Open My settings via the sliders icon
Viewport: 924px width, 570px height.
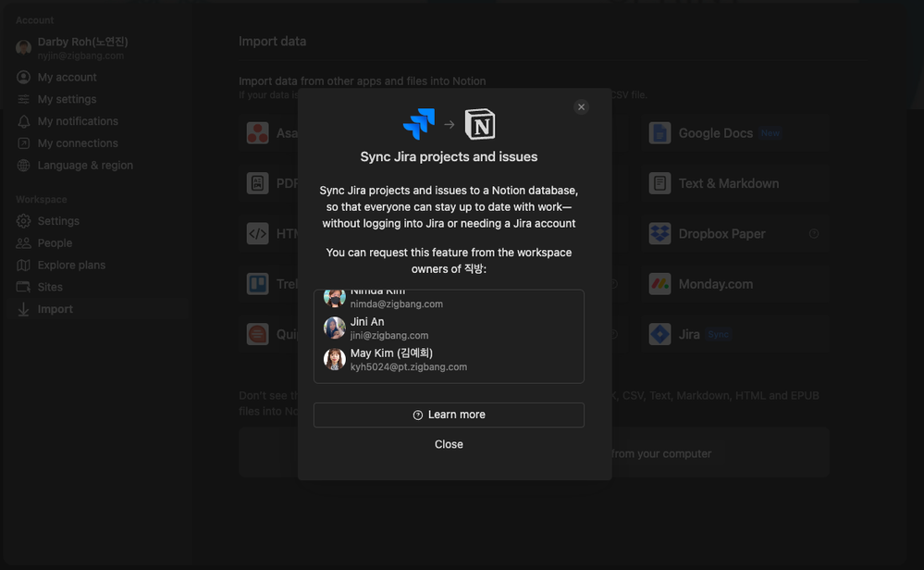pyautogui.click(x=23, y=99)
